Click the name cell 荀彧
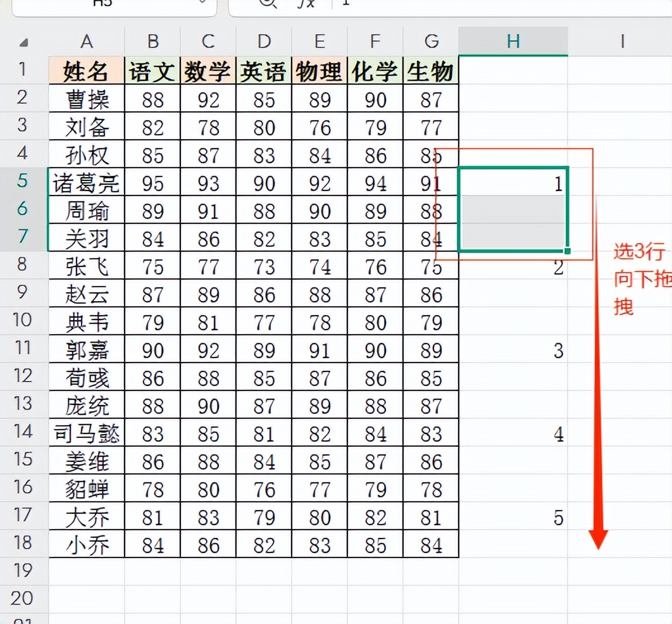Image resolution: width=672 pixels, height=624 pixels. [87, 377]
